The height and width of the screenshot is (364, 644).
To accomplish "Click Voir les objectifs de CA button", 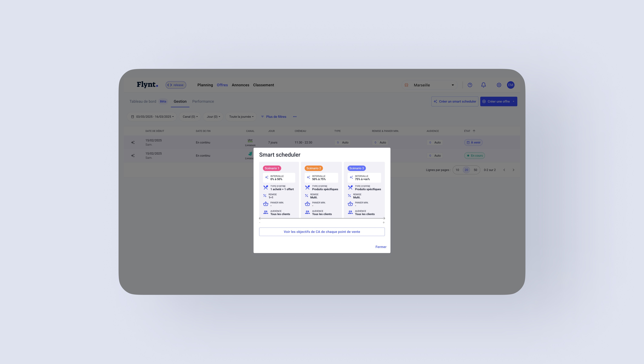I will click(x=322, y=232).
